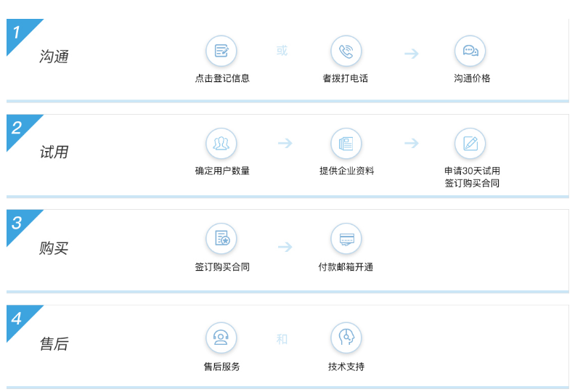Click the payment card icon
This screenshot has height=392, width=575.
(346, 239)
